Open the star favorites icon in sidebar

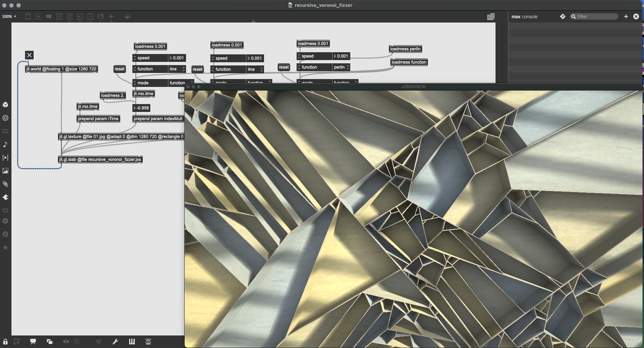(x=5, y=247)
